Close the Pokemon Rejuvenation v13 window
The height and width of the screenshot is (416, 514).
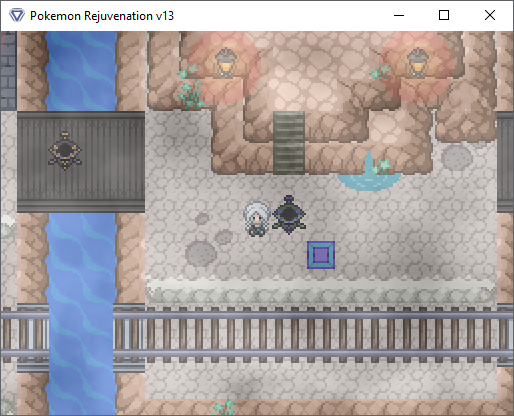coord(490,15)
